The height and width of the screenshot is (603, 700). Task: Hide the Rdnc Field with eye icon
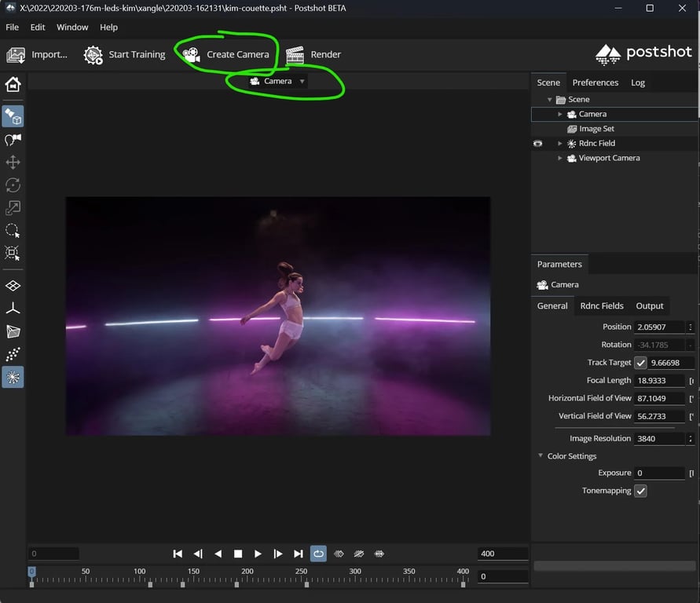point(538,144)
